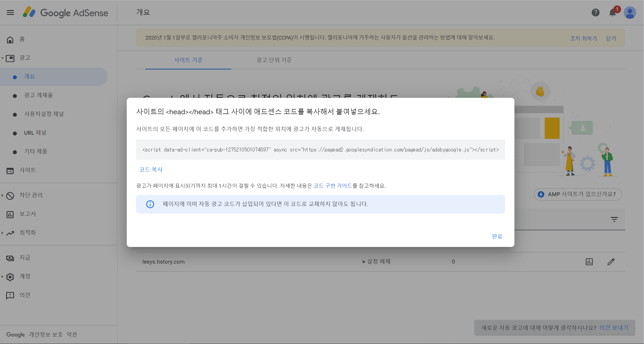This screenshot has width=644, height=344.
Task: Open 홈 from the sidebar
Action: (x=22, y=39)
